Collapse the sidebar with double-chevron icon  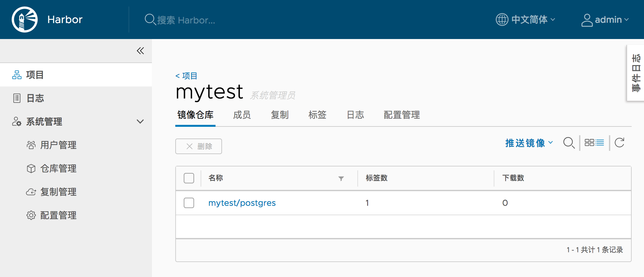pos(140,51)
